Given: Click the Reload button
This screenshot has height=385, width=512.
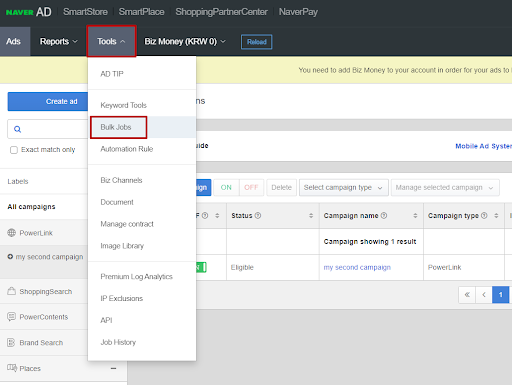Looking at the screenshot, I should click(257, 42).
